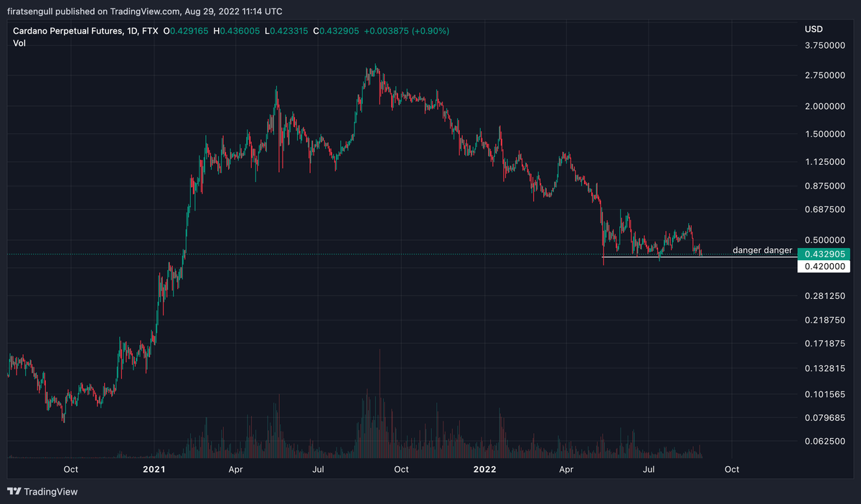Click the 2.000000 price axis label
This screenshot has width=861, height=504.
825,106
